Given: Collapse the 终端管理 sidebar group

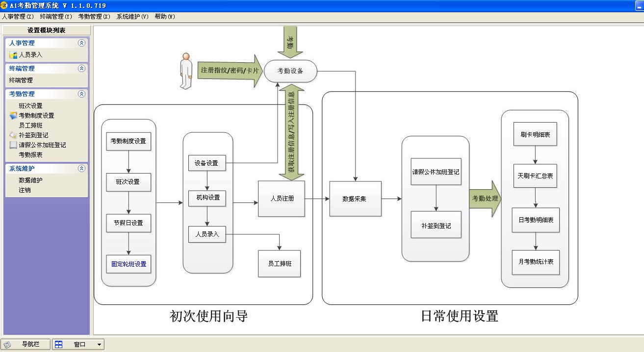Looking at the screenshot, I should (x=82, y=69).
